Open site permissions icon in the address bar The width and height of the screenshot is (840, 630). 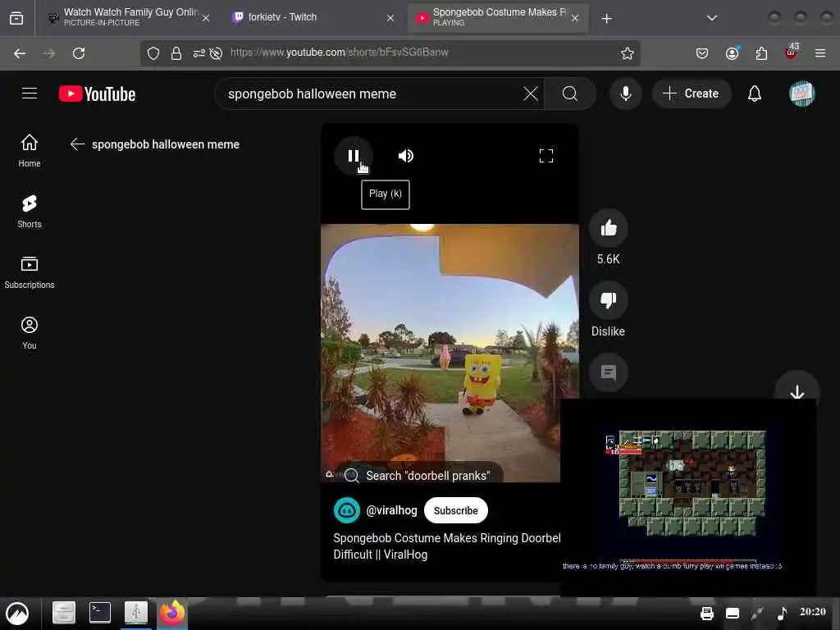(x=199, y=53)
